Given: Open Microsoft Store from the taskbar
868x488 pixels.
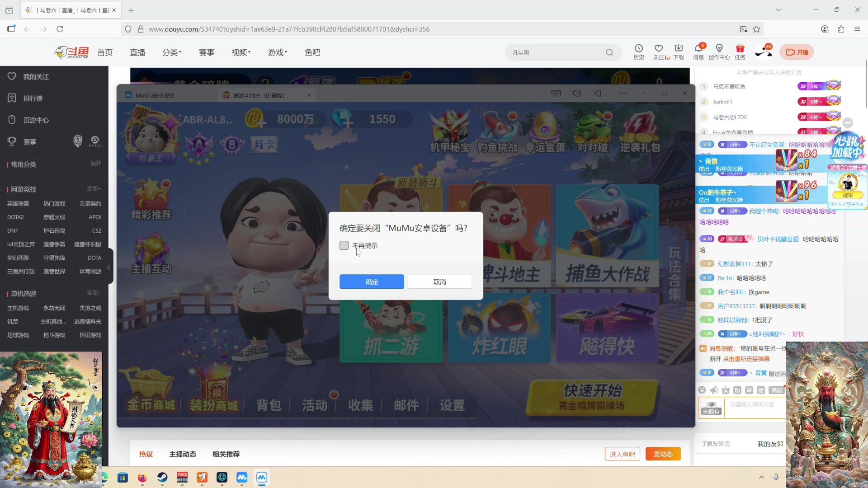Looking at the screenshot, I should pos(123,477).
